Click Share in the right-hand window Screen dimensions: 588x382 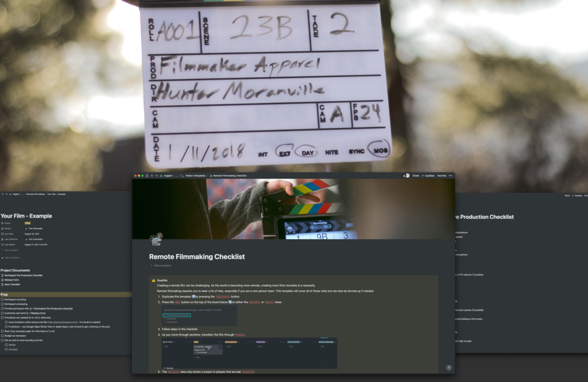[x=567, y=195]
